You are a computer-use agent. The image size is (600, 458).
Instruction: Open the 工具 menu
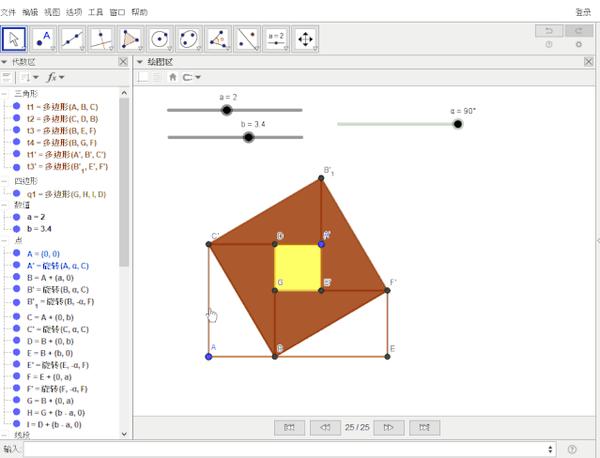[96, 12]
